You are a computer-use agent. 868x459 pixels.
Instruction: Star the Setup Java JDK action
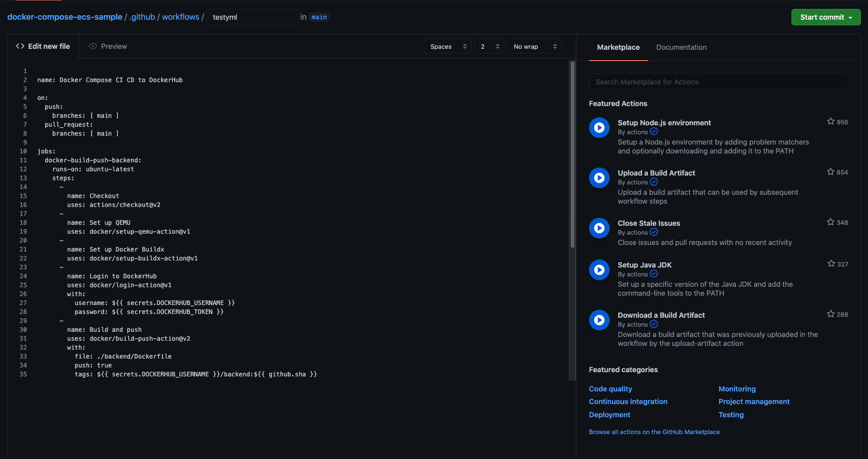[831, 264]
